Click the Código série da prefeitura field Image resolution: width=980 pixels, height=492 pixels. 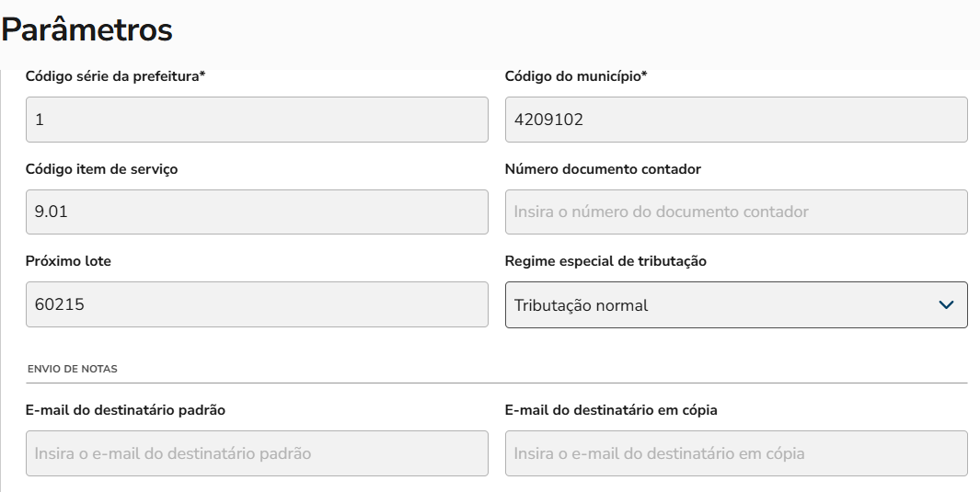coord(257,120)
